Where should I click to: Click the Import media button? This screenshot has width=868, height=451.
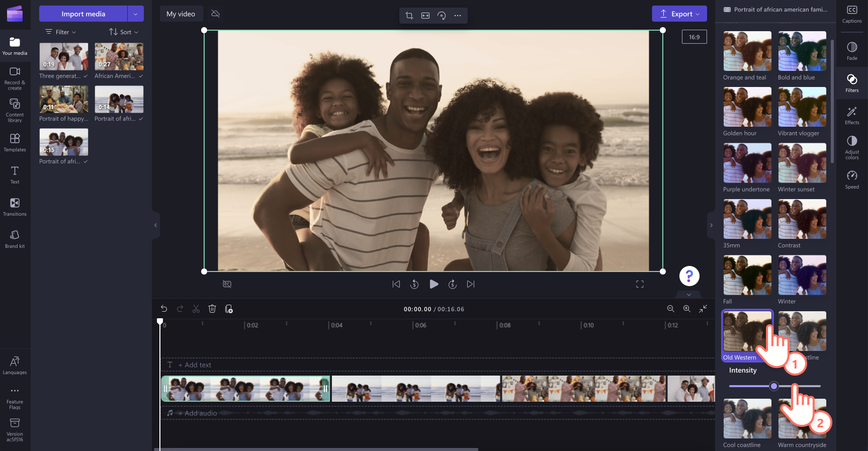coord(83,14)
